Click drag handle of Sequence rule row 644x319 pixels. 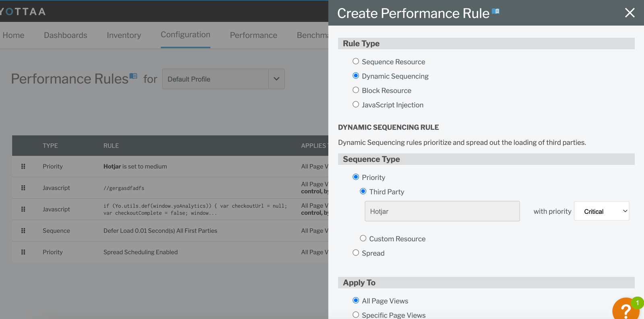23,231
